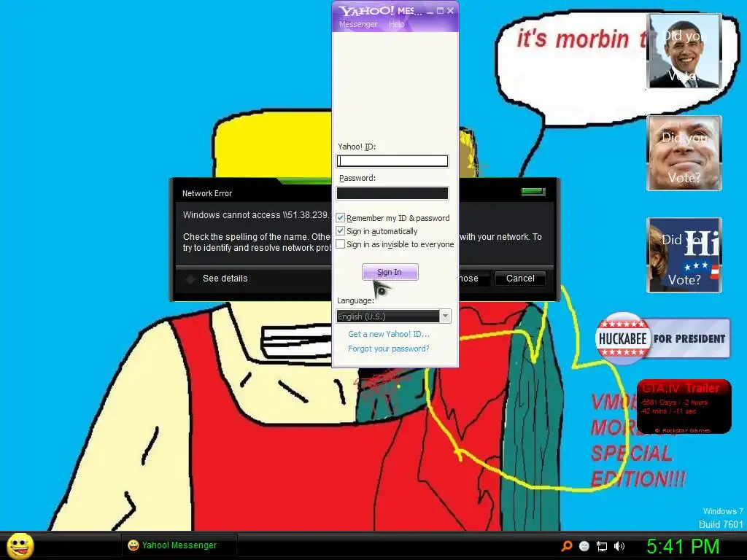Open the network connection tray icon

click(x=602, y=546)
